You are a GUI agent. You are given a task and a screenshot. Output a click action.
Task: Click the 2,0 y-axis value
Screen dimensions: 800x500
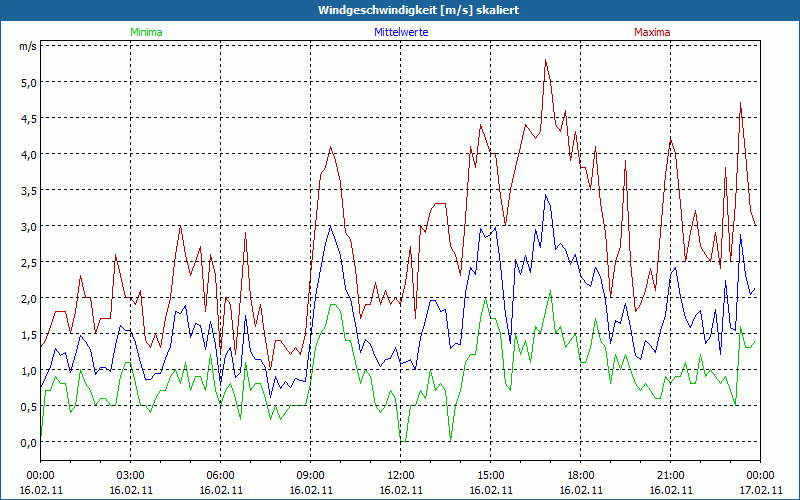[28, 298]
